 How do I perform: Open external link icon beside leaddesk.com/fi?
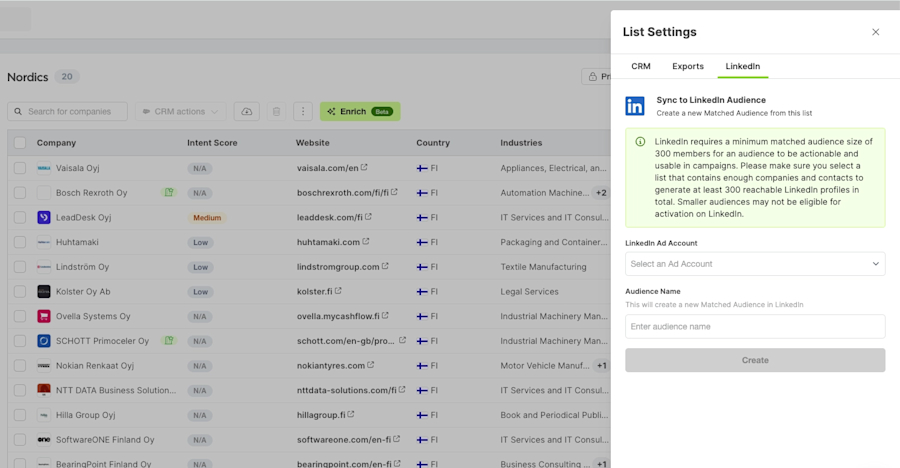(368, 216)
